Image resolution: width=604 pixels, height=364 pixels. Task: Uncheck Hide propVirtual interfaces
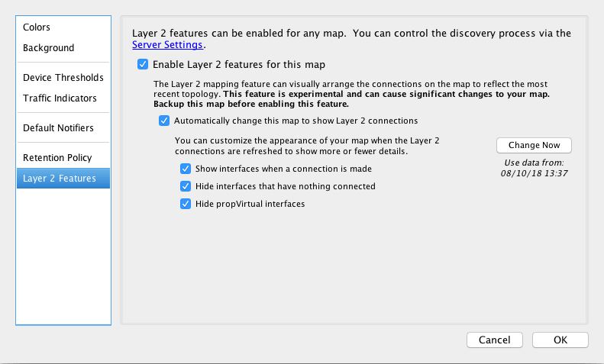tap(185, 204)
